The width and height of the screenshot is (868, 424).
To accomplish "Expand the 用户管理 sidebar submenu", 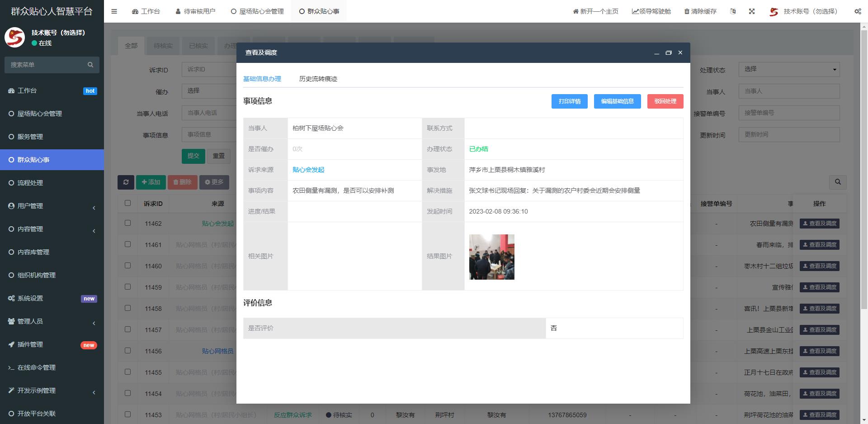I will 52,206.
